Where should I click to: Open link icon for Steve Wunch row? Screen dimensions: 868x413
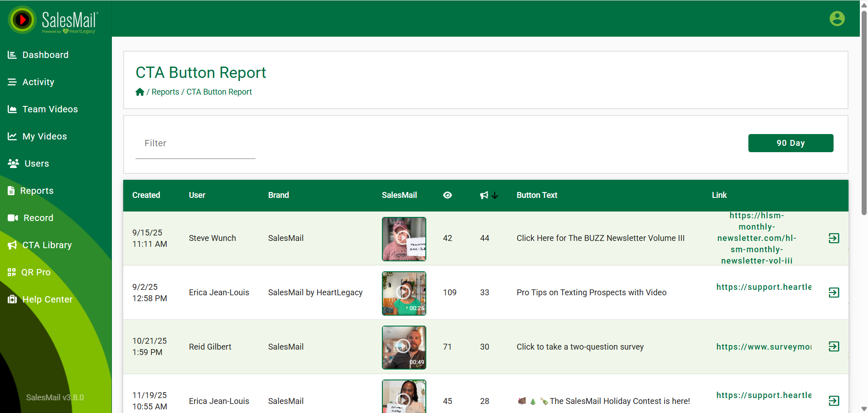point(834,238)
